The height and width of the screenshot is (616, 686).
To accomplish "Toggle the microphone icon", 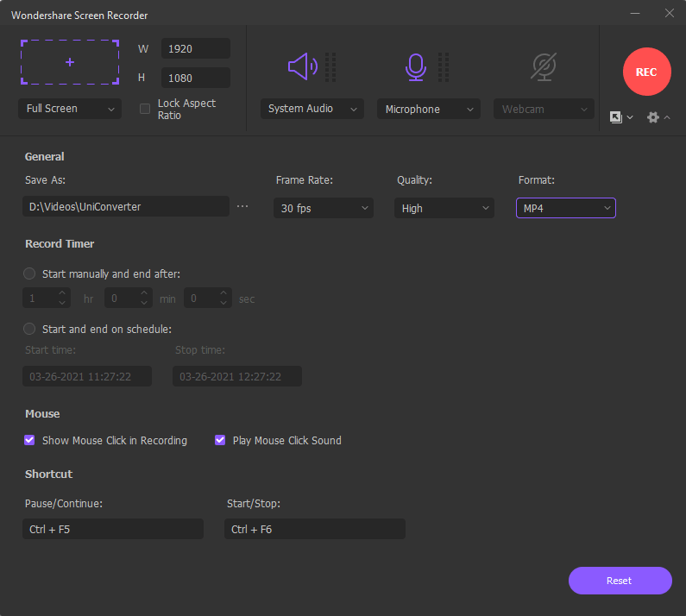I will 416,67.
